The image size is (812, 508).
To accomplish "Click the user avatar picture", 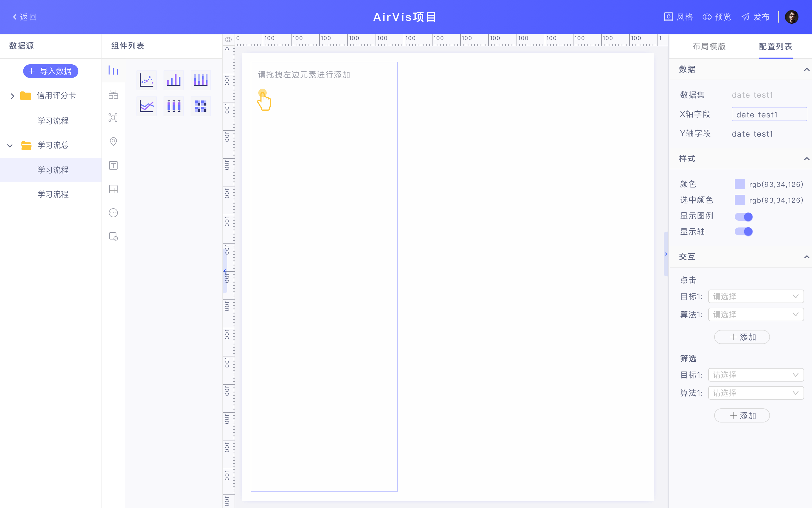I will tap(791, 17).
